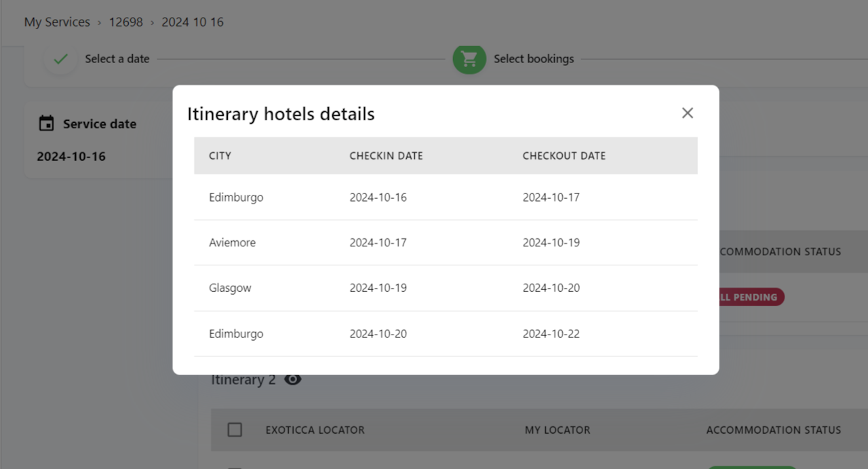The height and width of the screenshot is (469, 868).
Task: Click the calendar icon next to Service date
Action: tap(46, 124)
